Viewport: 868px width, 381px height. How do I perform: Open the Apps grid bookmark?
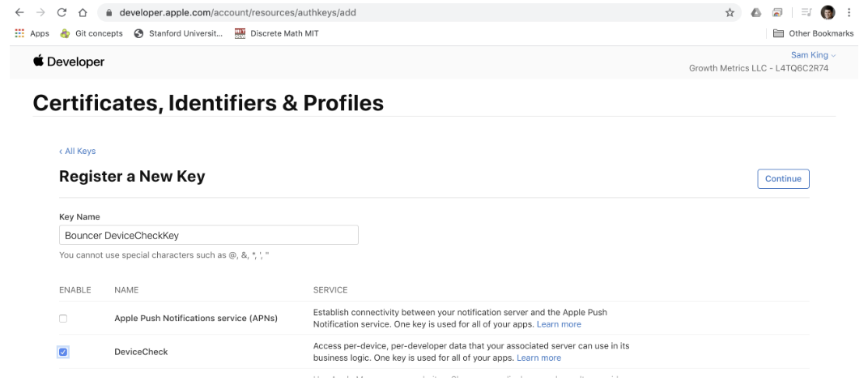coord(32,33)
